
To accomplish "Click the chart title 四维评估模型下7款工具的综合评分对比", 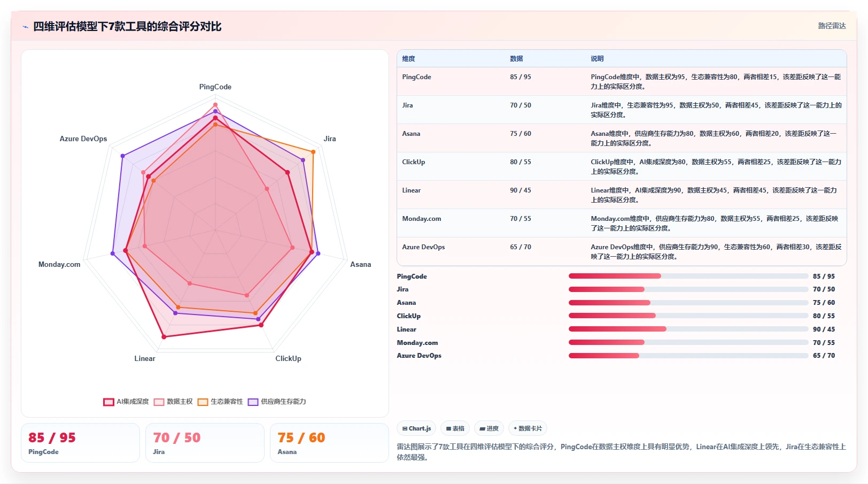I will coord(127,27).
